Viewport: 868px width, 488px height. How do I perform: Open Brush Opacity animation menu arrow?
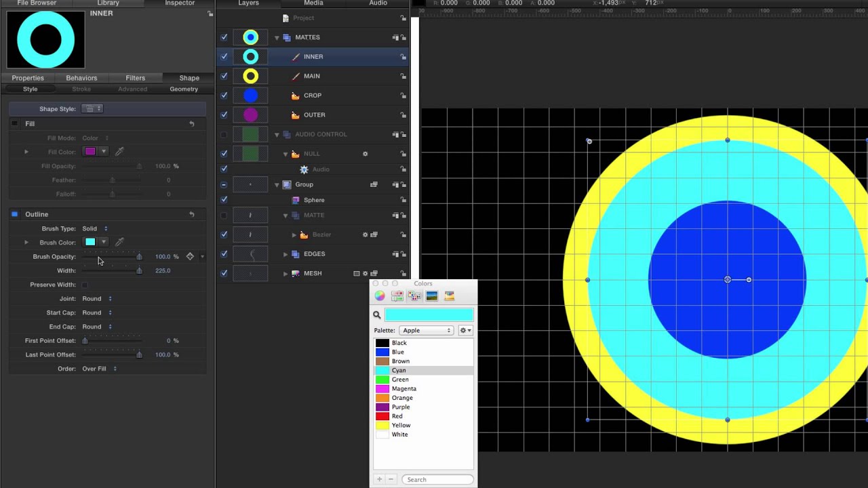pyautogui.click(x=202, y=257)
